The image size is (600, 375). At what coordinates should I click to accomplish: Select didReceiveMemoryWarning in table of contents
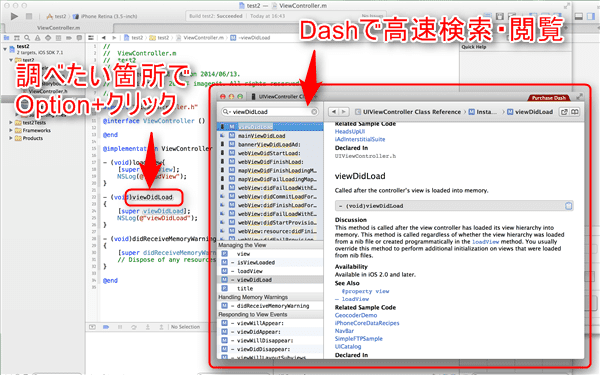tap(270, 306)
